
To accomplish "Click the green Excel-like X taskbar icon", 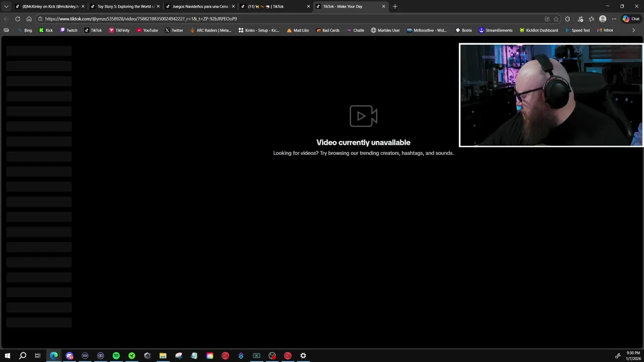I will (x=257, y=355).
